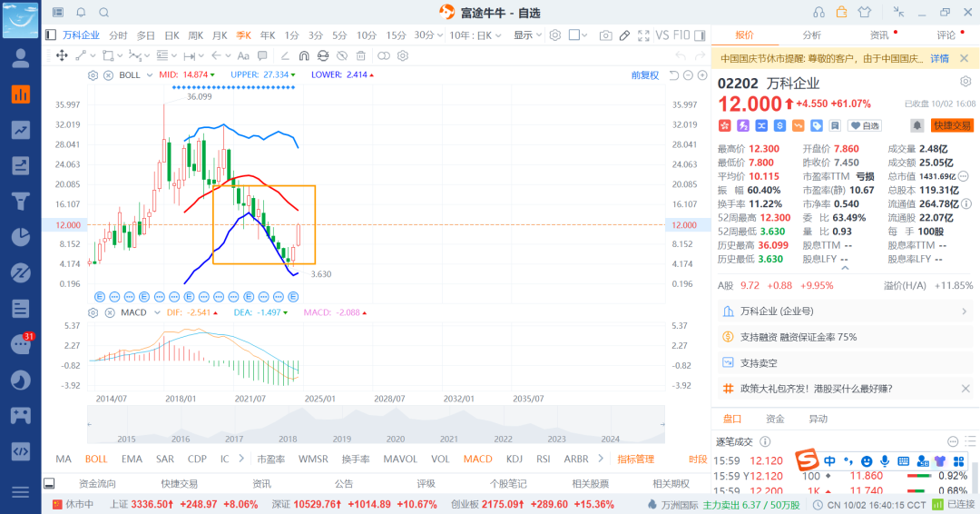Toggle BOLL indicator in the bottom indicator bar

[96, 459]
